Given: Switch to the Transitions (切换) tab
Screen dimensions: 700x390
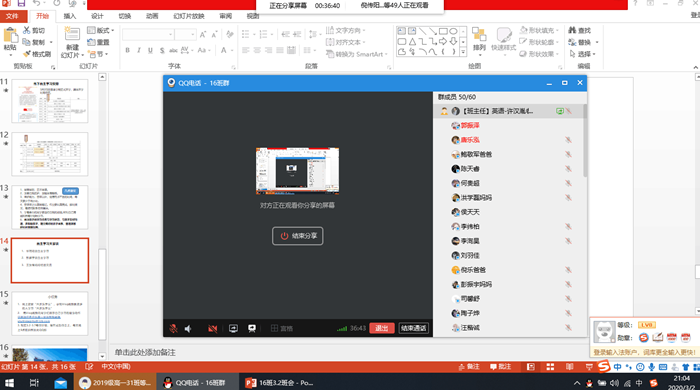Looking at the screenshot, I should pyautogui.click(x=125, y=16).
